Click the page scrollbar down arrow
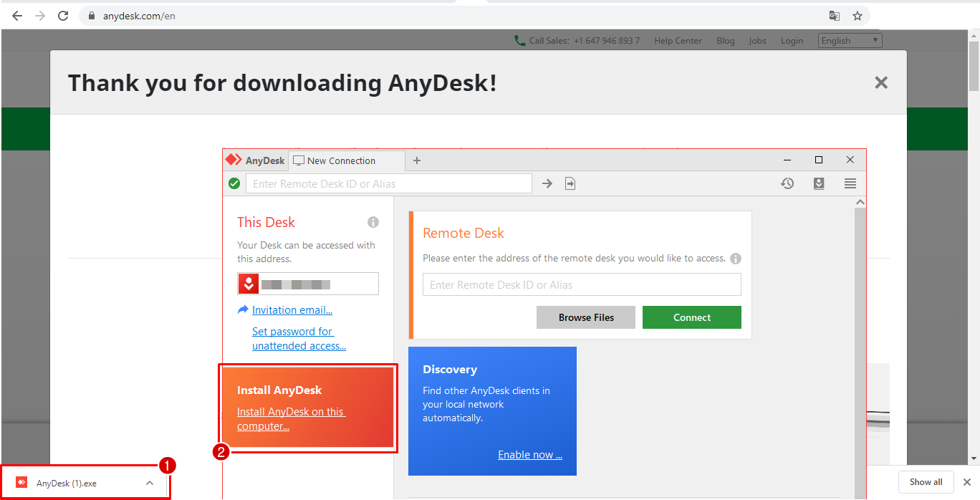Image resolution: width=980 pixels, height=500 pixels. click(x=974, y=458)
